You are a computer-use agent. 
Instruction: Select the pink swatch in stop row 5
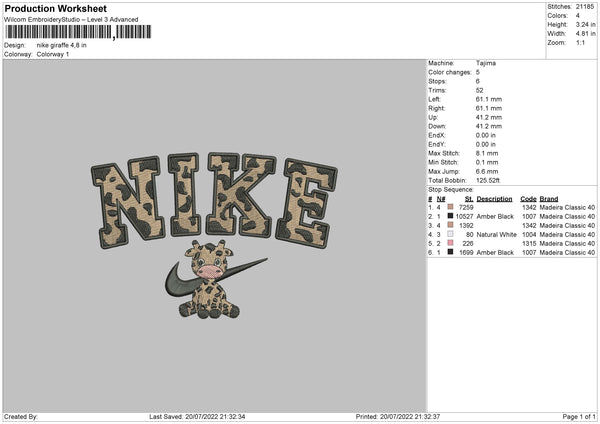(x=450, y=243)
